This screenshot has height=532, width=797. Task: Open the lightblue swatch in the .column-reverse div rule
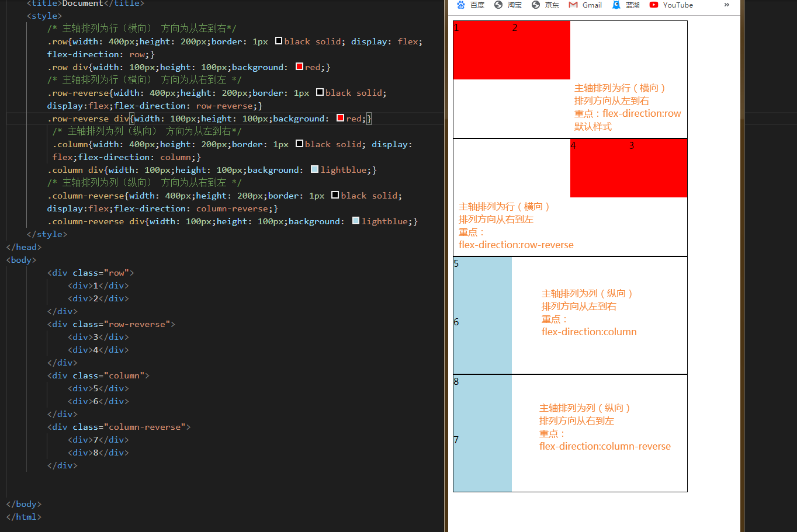click(x=356, y=221)
